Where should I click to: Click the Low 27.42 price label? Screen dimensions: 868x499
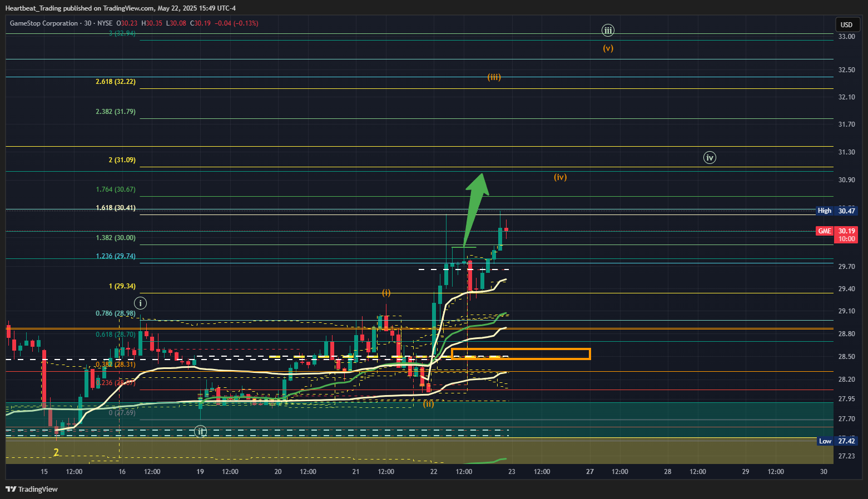point(837,441)
